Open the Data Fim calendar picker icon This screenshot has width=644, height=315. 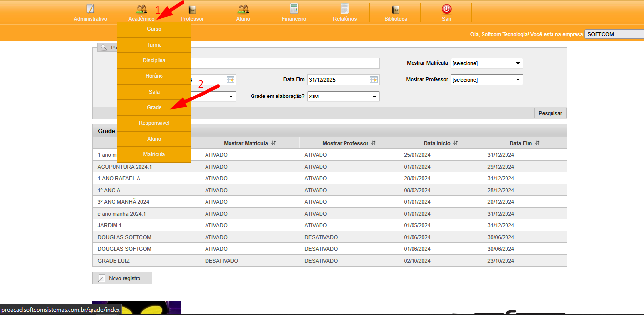374,80
